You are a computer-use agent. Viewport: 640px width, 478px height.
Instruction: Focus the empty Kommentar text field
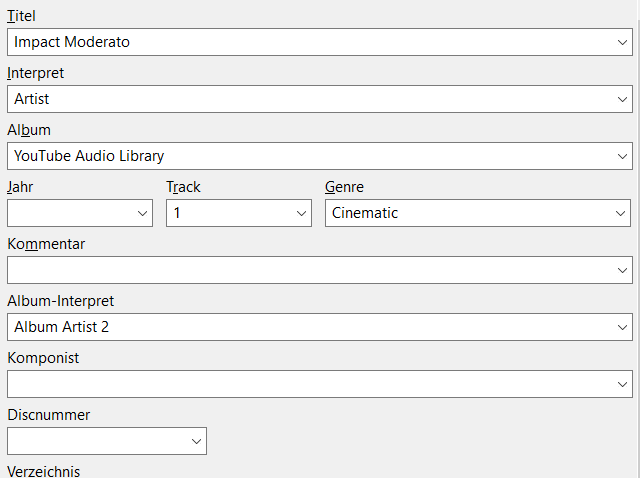point(300,270)
